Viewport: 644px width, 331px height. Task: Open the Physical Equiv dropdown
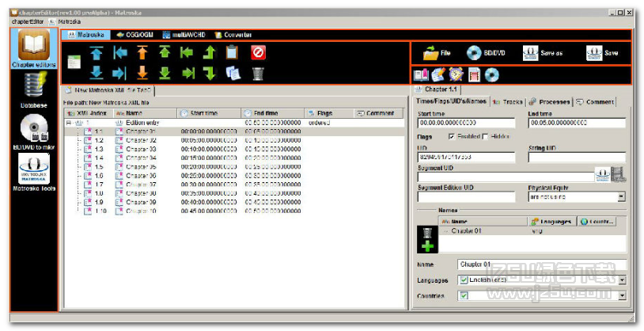pyautogui.click(x=622, y=197)
